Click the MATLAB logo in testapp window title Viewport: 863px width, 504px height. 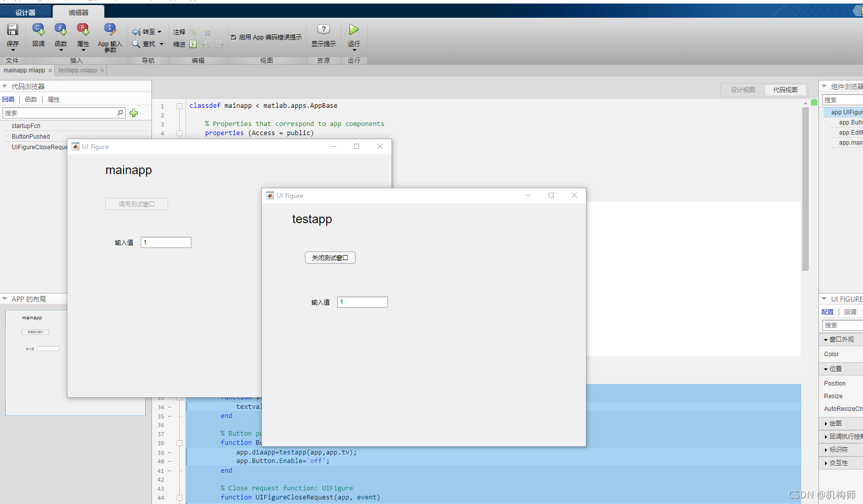coord(270,195)
